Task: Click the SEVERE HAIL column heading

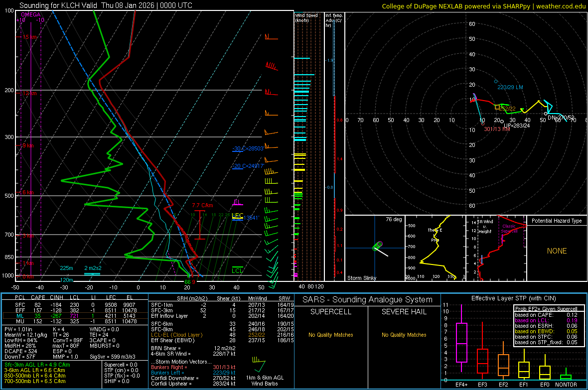Action: pos(404,312)
